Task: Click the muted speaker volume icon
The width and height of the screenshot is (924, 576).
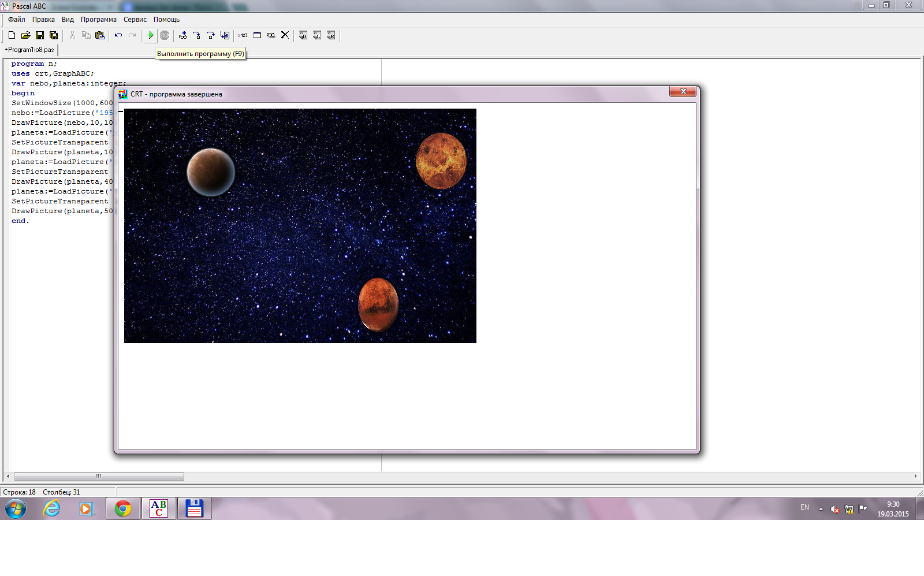Action: coord(834,509)
